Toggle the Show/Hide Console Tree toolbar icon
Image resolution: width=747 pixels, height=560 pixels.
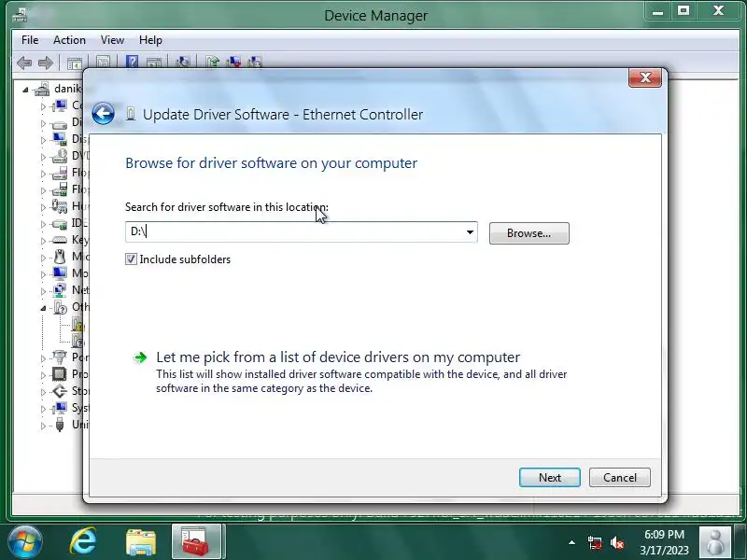[75, 63]
